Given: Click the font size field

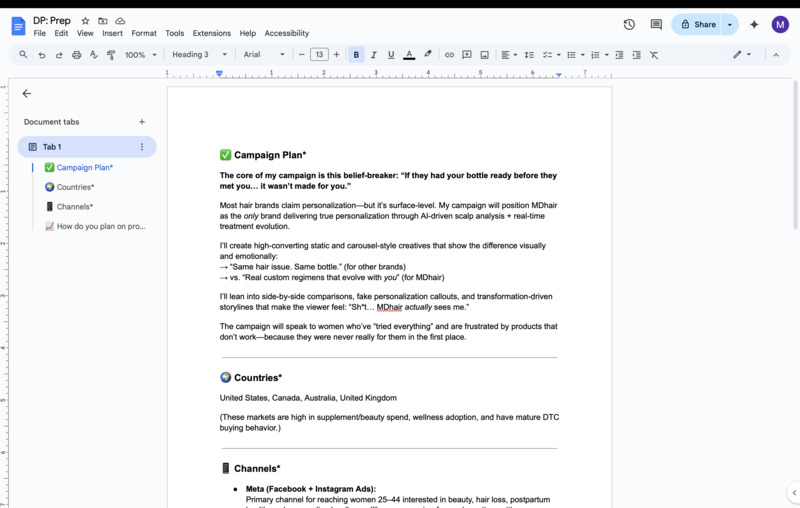Looking at the screenshot, I should 319,55.
